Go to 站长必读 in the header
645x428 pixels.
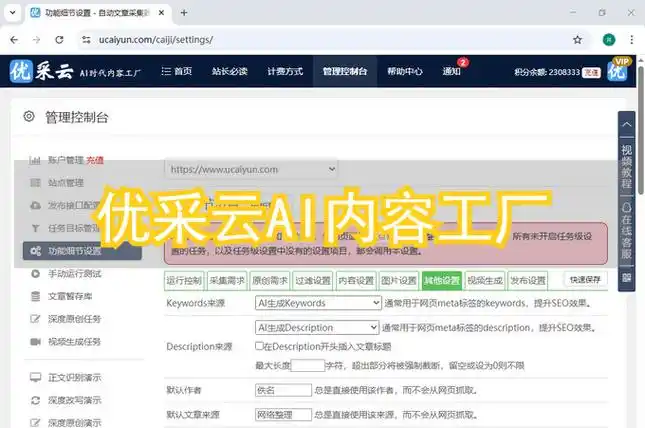tap(230, 71)
